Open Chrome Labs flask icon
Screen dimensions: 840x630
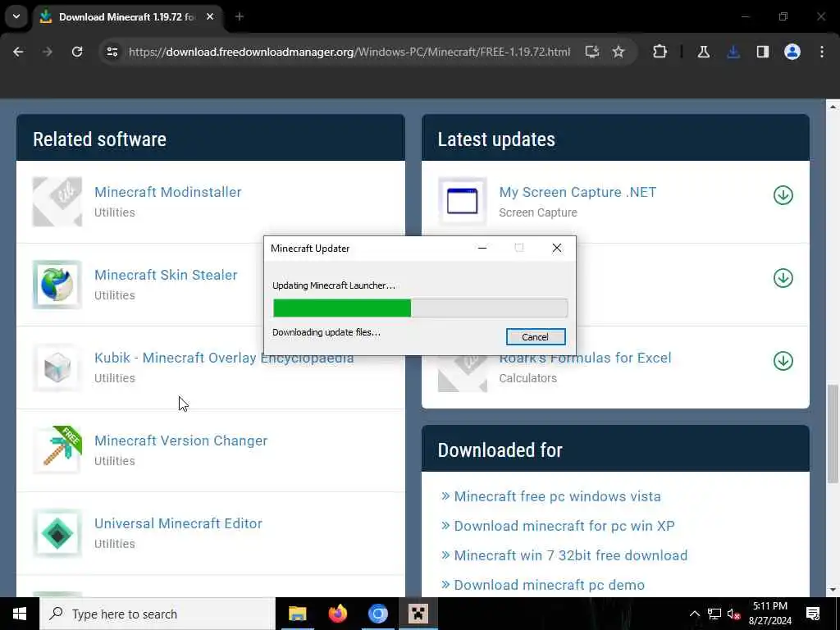(x=703, y=52)
